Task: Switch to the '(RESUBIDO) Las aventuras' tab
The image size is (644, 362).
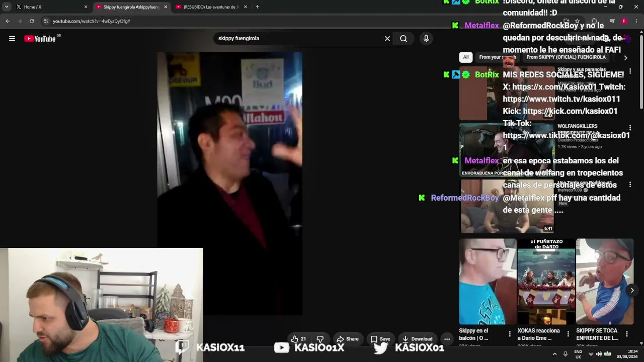Action: (211, 7)
